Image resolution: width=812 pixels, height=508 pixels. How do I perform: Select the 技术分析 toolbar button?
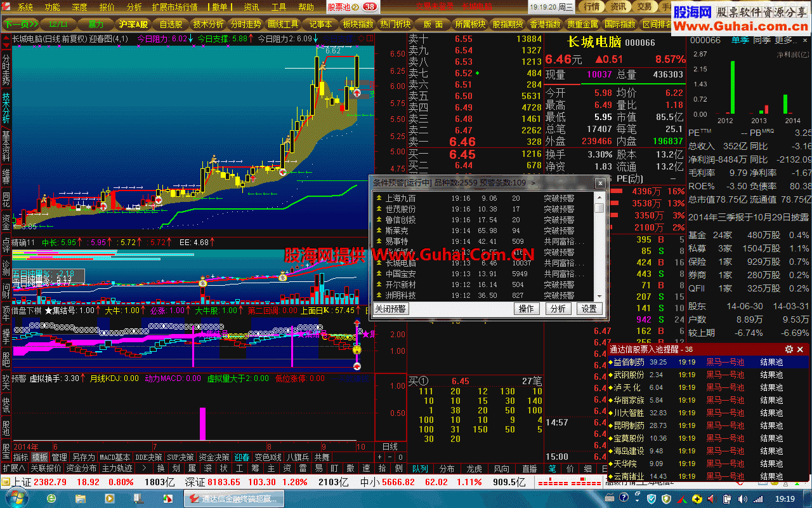click(x=209, y=24)
